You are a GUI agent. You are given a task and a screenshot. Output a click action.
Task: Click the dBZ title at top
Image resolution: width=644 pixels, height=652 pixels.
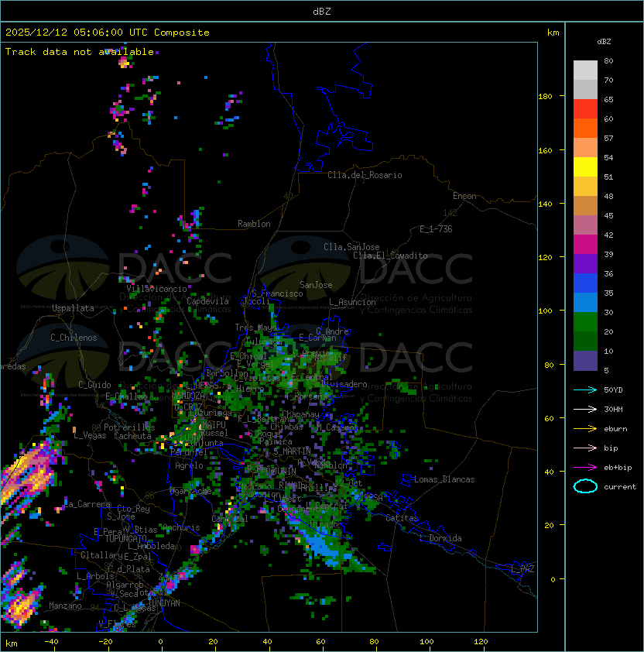pyautogui.click(x=322, y=11)
